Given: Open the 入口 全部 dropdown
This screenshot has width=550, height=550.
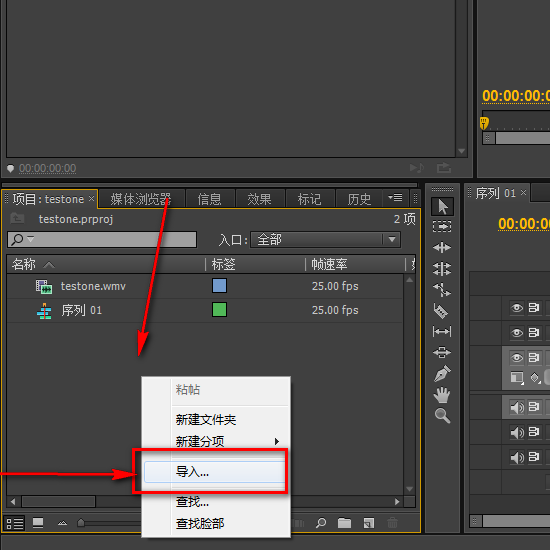Looking at the screenshot, I should pos(325,240).
